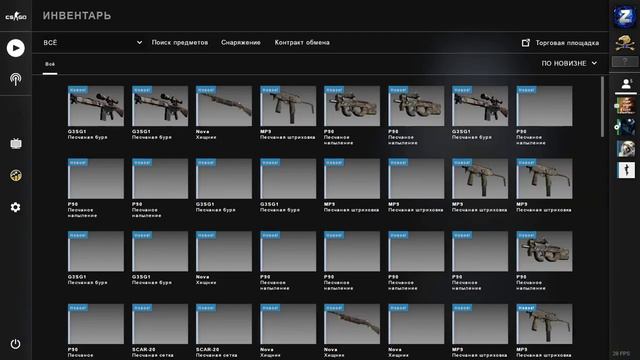Click the skull rank badge icon
The height and width of the screenshot is (360, 640).
624,42
